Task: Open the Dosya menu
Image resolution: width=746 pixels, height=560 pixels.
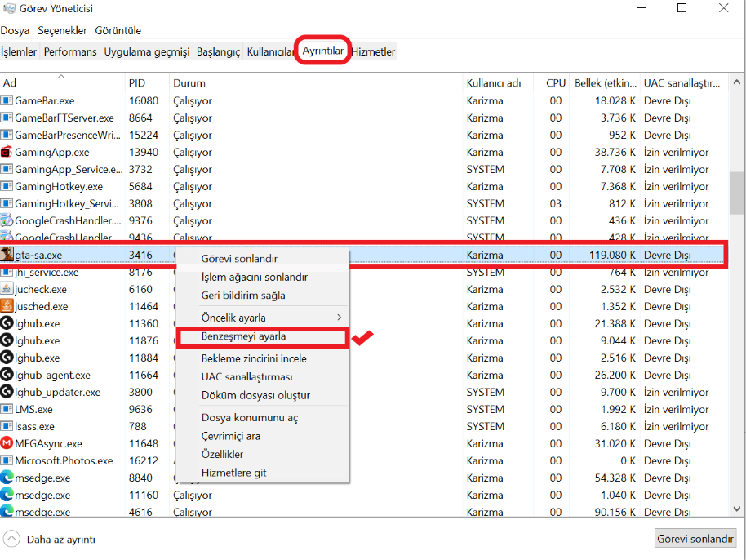Action: click(x=15, y=30)
